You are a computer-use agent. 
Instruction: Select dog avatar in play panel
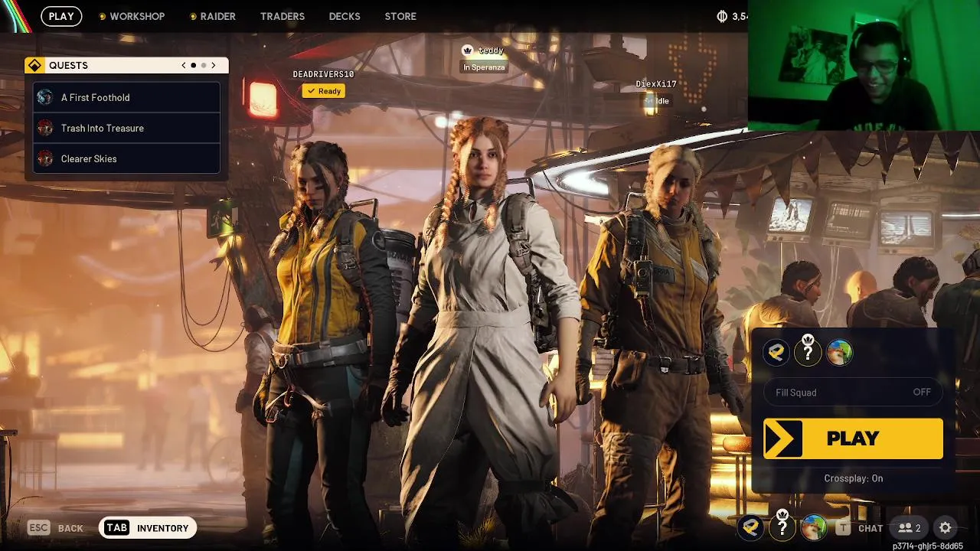(839, 352)
